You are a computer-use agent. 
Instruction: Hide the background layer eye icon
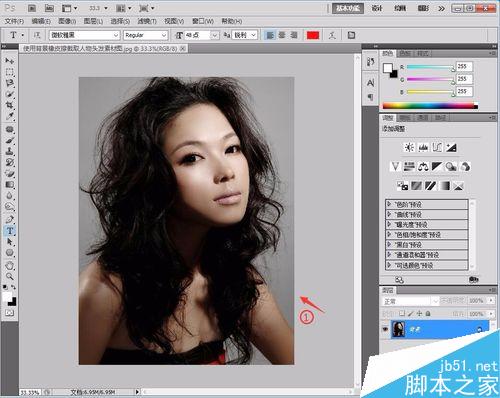coord(385,329)
